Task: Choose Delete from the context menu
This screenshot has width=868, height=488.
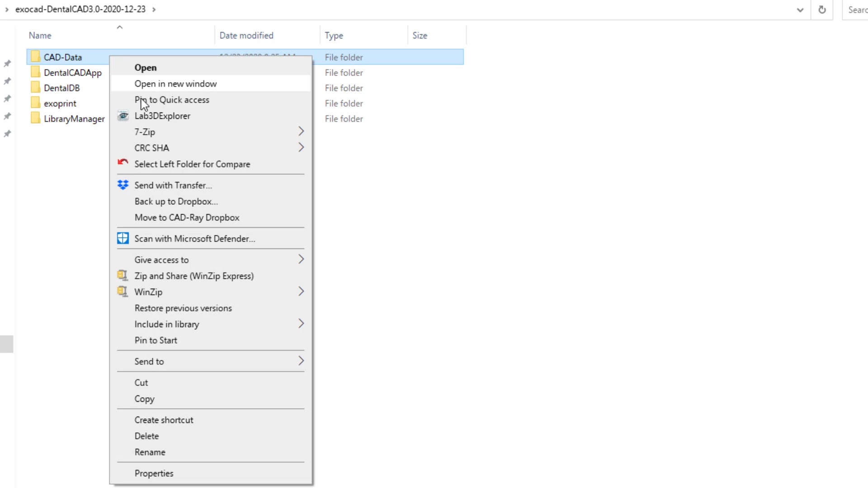Action: [x=211, y=436]
